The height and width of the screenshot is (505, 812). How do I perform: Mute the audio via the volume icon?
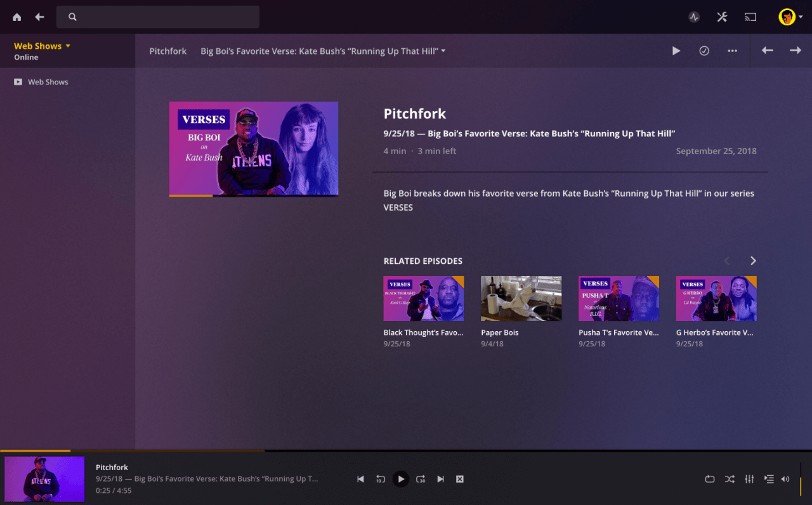pyautogui.click(x=785, y=479)
